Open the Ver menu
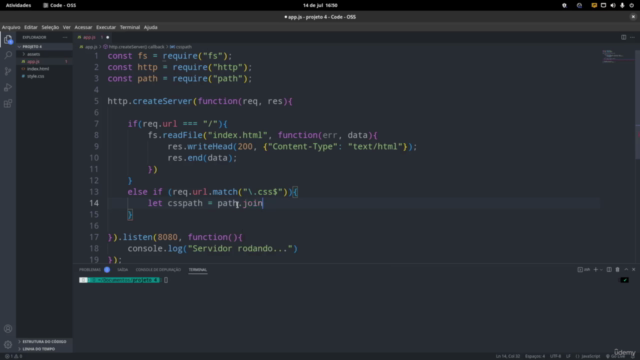 (x=67, y=27)
